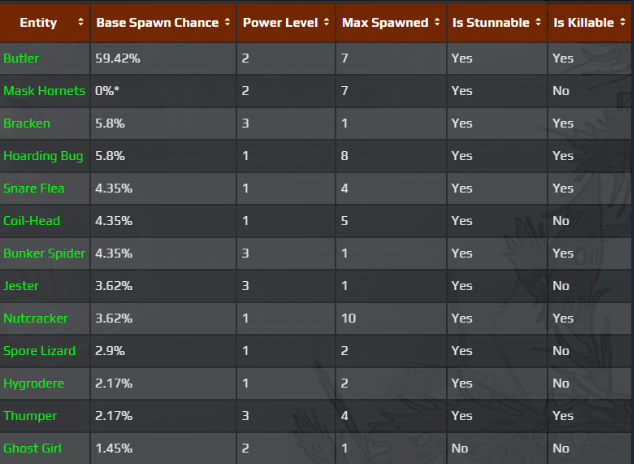Open the Mask Hornets page link

tap(42, 91)
